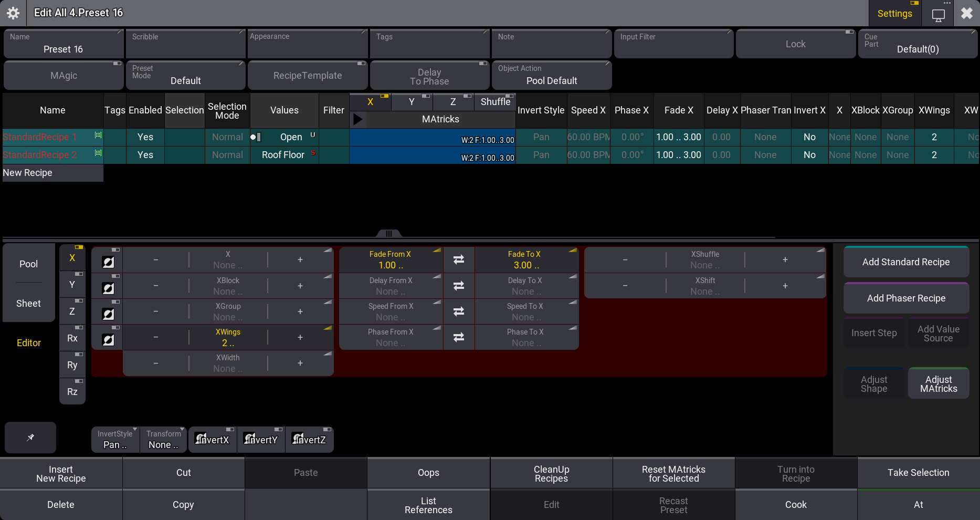980x520 pixels.
Task: Click the slashed-circle reset icon for XGroup row
Action: [108, 314]
